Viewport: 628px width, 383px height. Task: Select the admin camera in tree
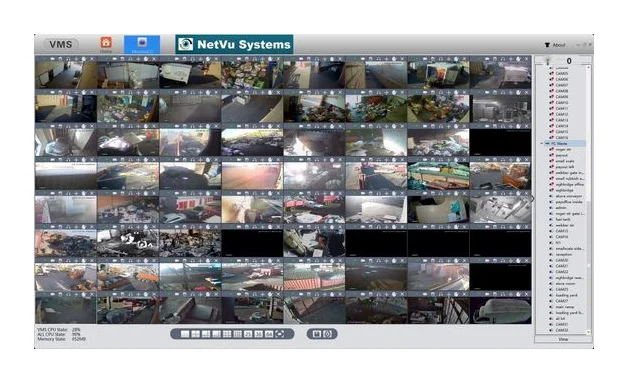pyautogui.click(x=561, y=208)
